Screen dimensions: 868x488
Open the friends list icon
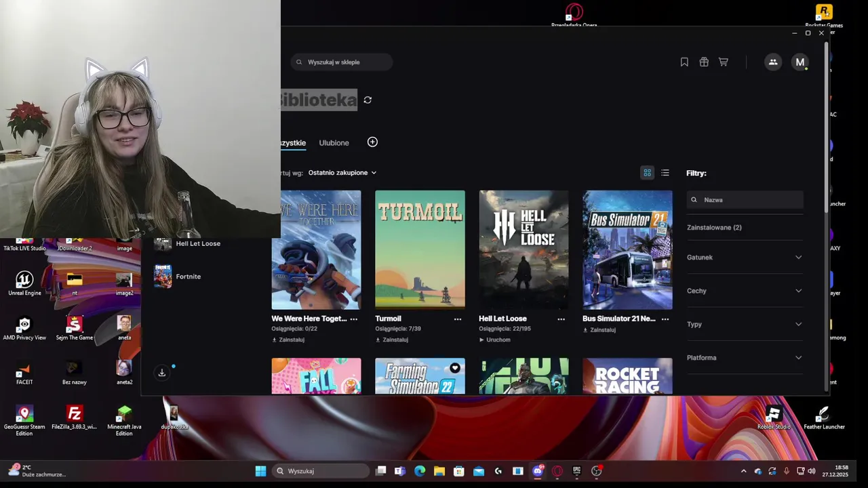pos(773,62)
